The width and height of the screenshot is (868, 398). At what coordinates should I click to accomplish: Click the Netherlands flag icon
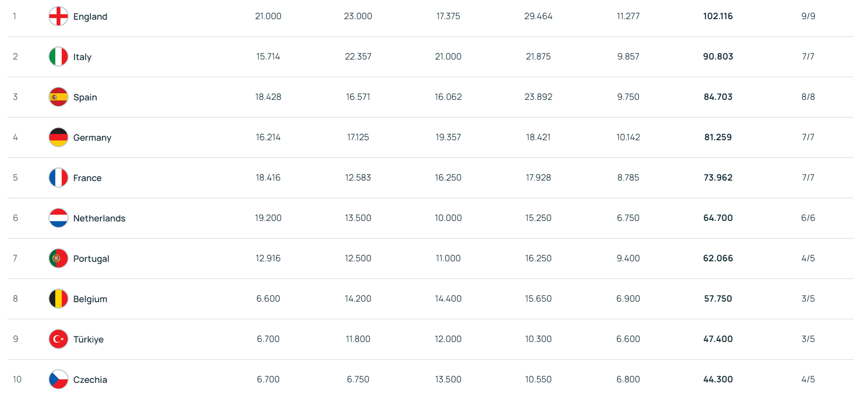click(x=59, y=218)
